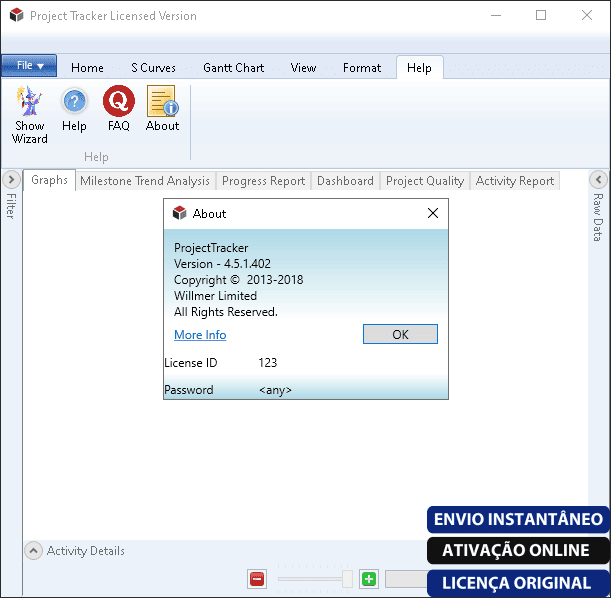Open the S Curves ribbon tab
The height and width of the screenshot is (598, 611).
point(154,68)
